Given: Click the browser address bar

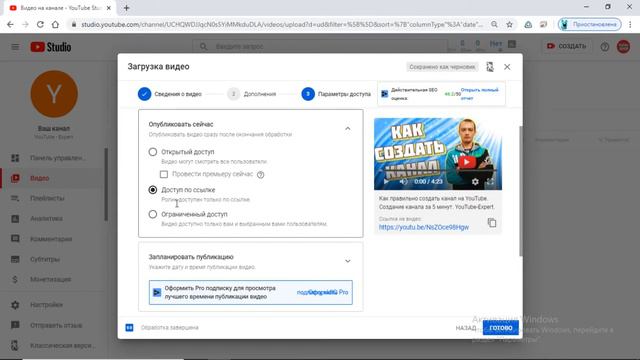Looking at the screenshot, I should click(x=282, y=24).
